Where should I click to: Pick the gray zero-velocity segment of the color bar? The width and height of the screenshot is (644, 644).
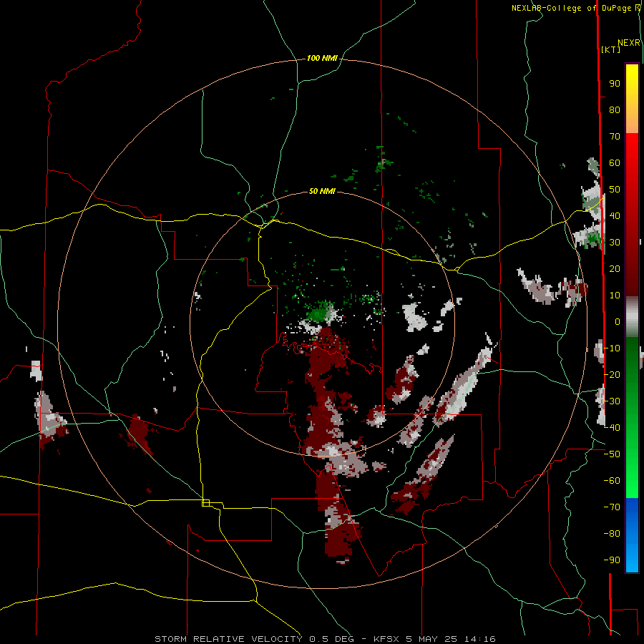click(x=632, y=317)
